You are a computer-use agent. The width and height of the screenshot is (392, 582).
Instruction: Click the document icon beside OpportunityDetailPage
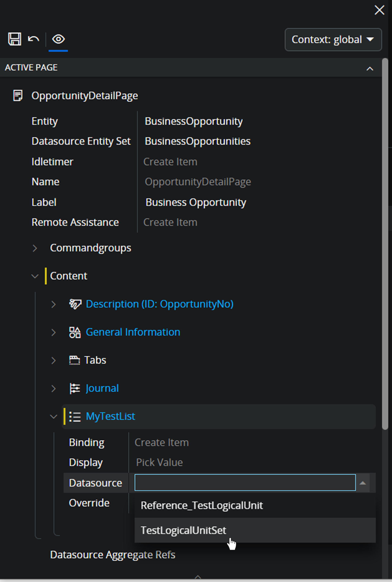tap(17, 96)
